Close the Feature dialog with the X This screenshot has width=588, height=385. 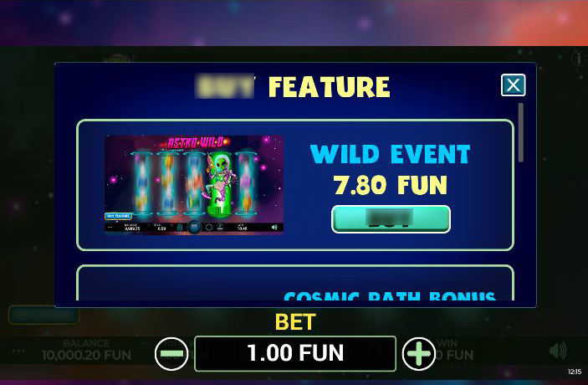coord(513,85)
